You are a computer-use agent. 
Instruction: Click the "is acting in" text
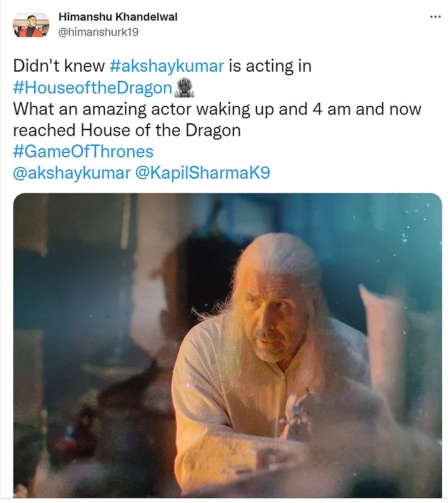(x=270, y=67)
